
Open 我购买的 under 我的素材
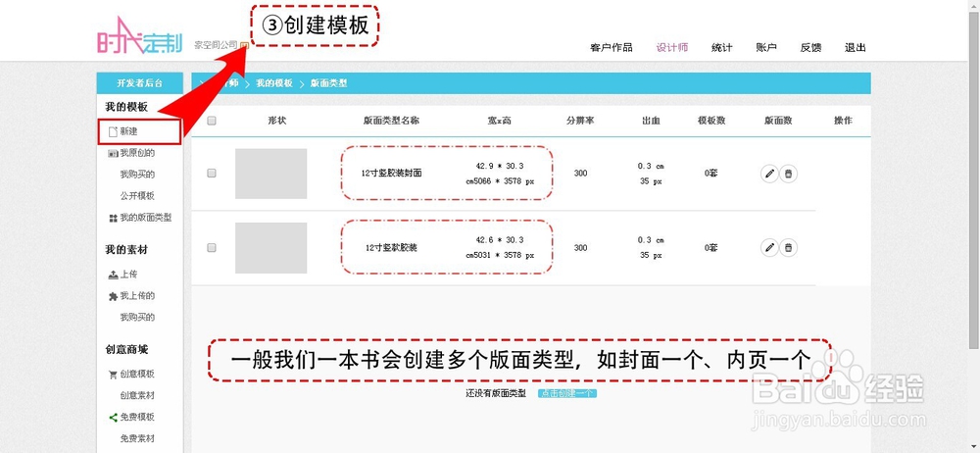[x=137, y=318]
